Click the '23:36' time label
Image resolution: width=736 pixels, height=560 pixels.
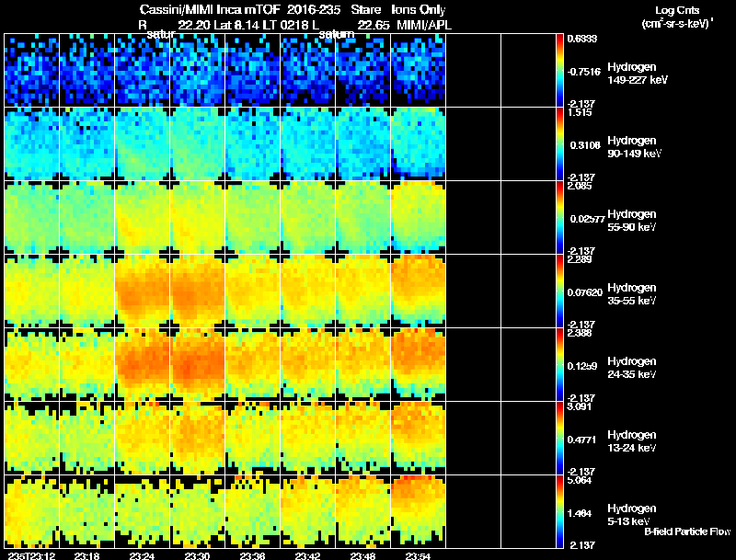[x=252, y=556]
